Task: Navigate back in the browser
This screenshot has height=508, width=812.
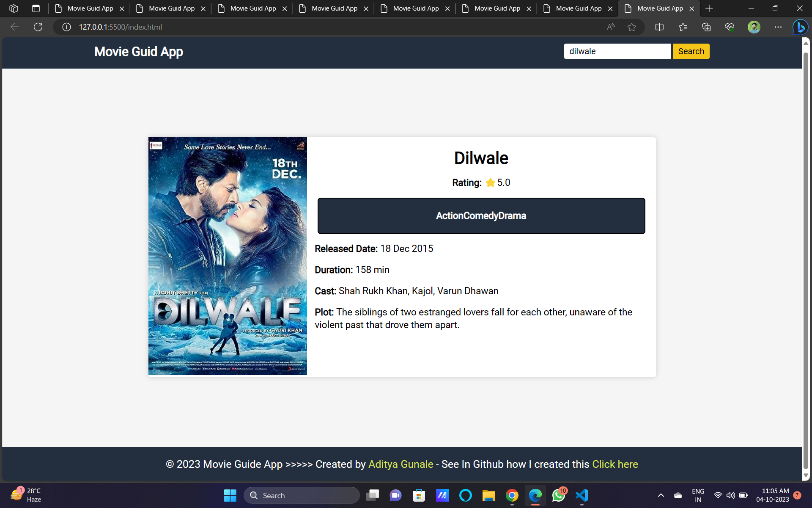Action: (x=14, y=27)
